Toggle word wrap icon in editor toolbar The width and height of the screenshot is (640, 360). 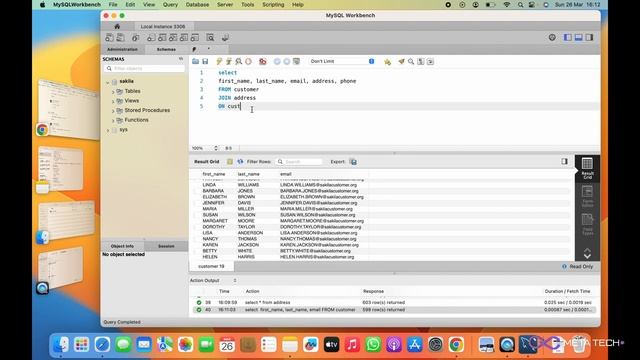click(430, 61)
